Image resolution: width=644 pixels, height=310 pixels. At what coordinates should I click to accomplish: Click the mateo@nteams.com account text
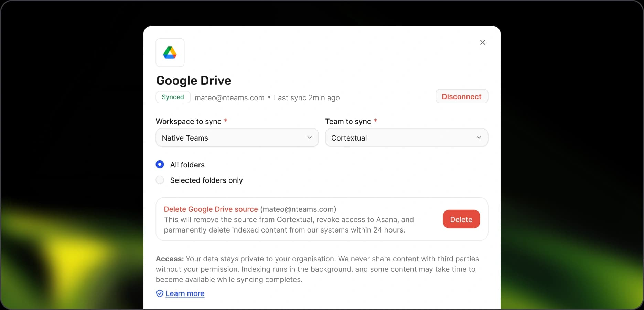tap(229, 98)
